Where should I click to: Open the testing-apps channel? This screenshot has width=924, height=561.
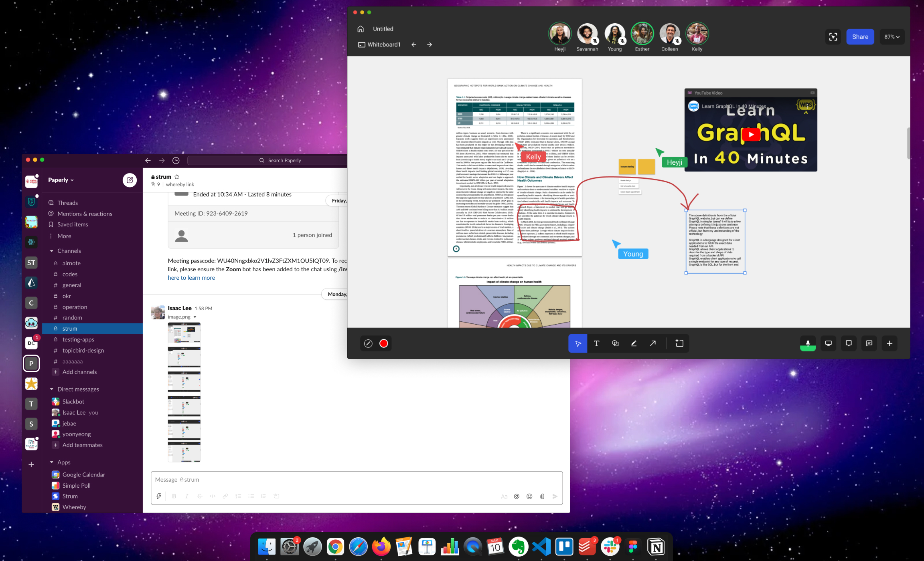[78, 339]
